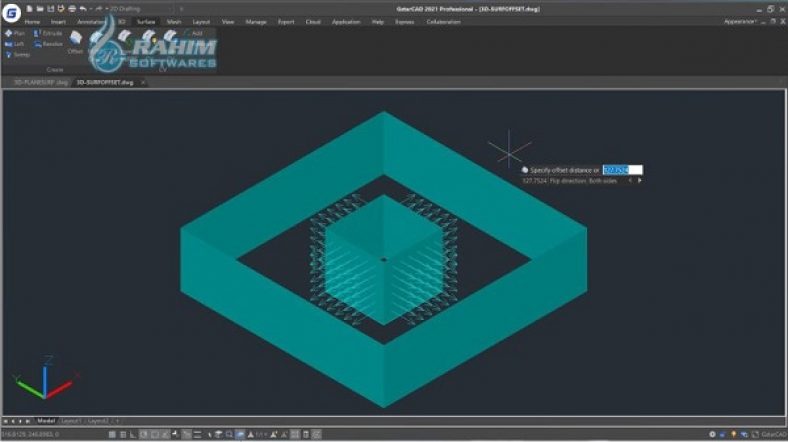This screenshot has height=442, width=788.
Task: Click the New file icon
Action: point(29,9)
